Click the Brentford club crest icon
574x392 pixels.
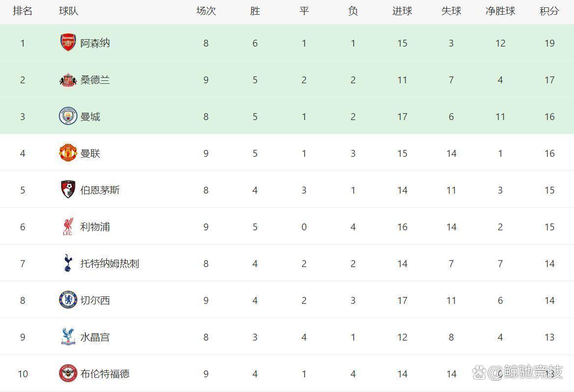(68, 373)
